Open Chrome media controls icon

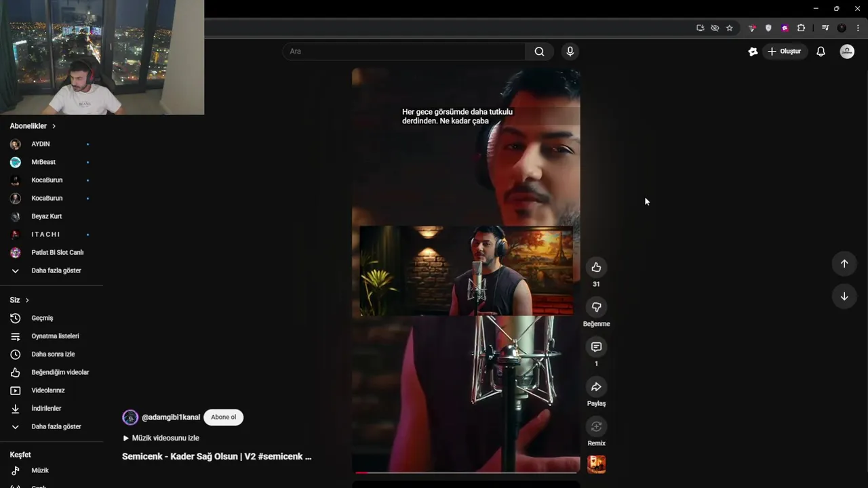click(x=825, y=28)
